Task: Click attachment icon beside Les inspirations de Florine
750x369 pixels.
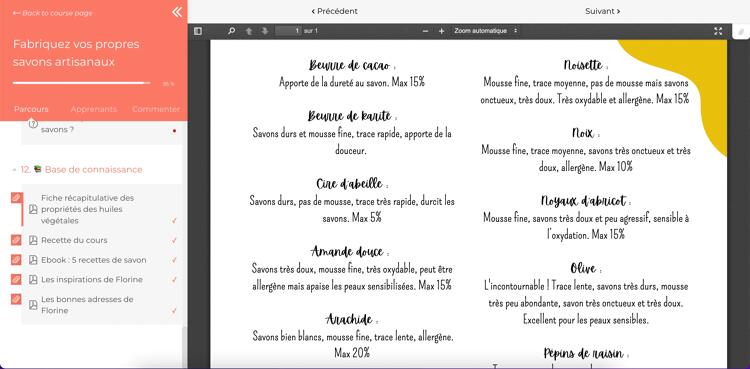Action: [16, 280]
